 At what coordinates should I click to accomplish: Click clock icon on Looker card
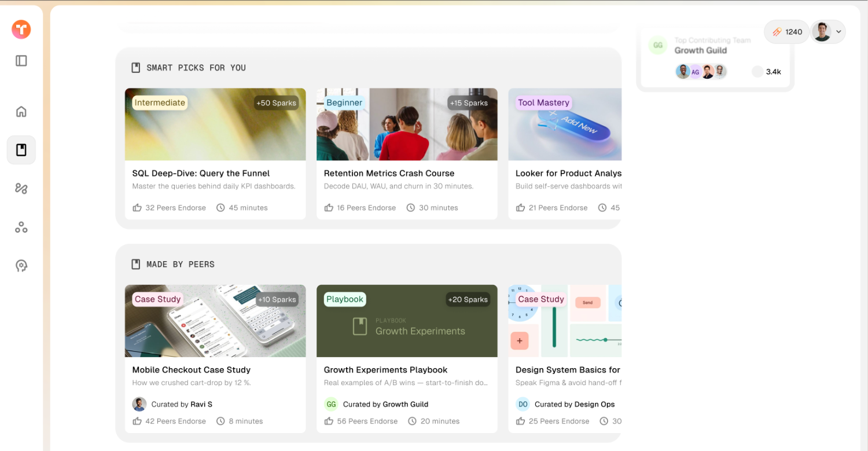602,207
